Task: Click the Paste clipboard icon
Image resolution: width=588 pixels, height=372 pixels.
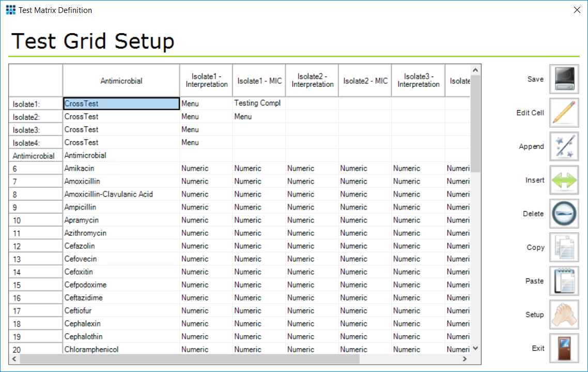Action: tap(564, 281)
